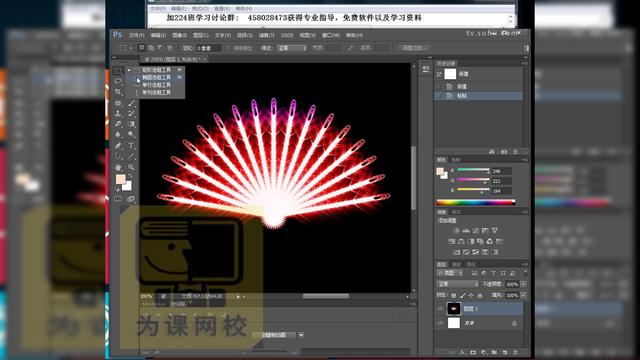The width and height of the screenshot is (640, 360).
Task: Add a Vibrance adjustment
Action: point(495,231)
